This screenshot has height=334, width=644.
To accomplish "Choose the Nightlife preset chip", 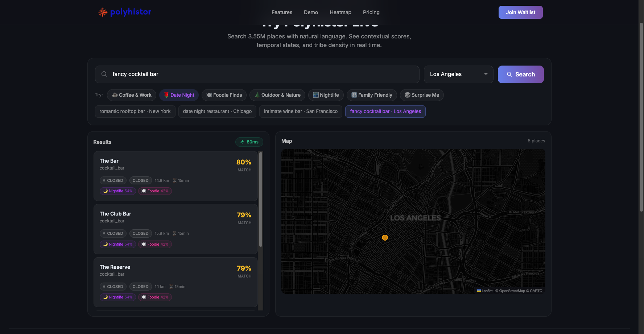I will pyautogui.click(x=326, y=95).
